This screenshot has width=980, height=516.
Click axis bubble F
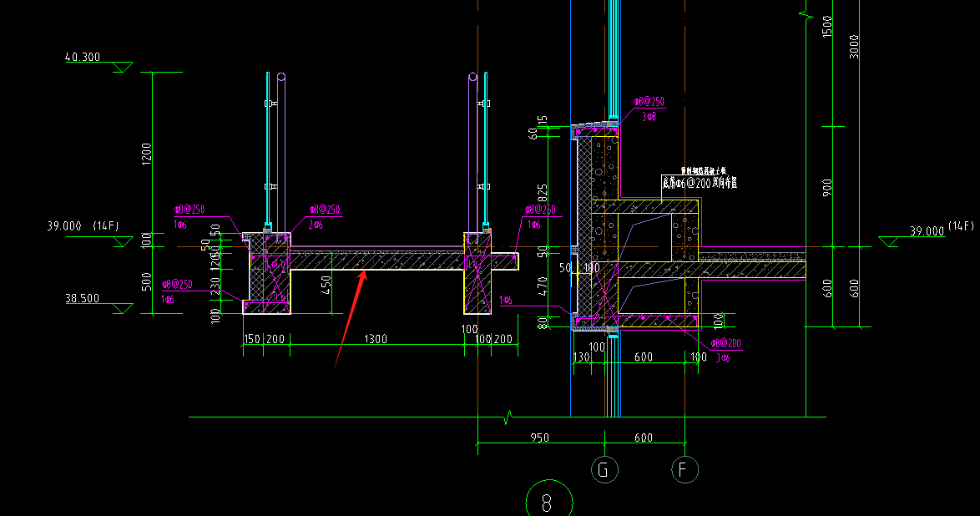click(685, 470)
